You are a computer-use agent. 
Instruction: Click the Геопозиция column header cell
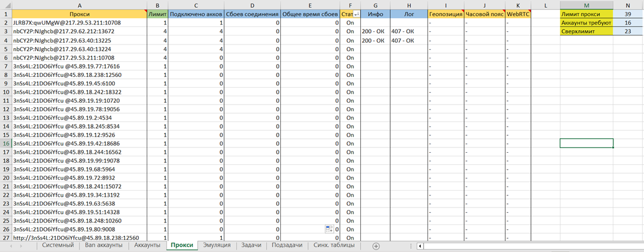tap(446, 13)
